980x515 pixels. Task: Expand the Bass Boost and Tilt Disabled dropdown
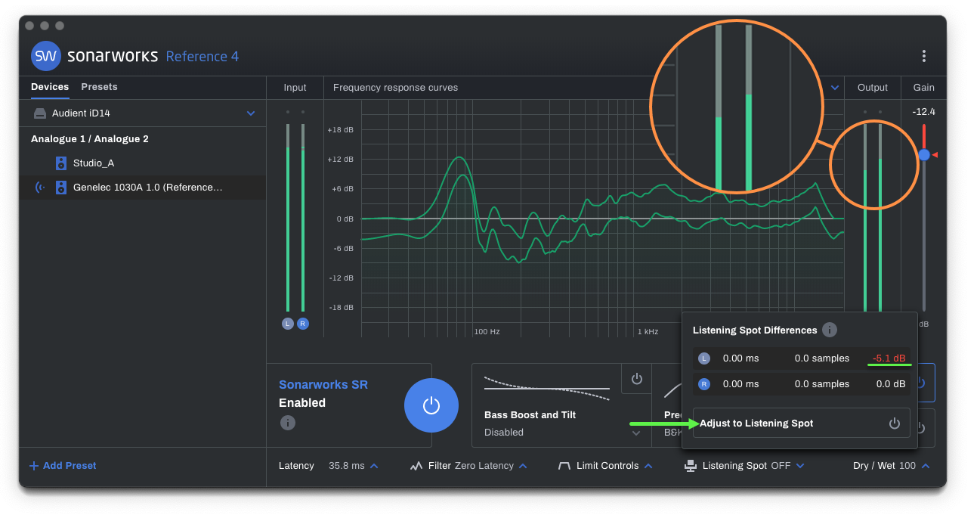click(636, 433)
